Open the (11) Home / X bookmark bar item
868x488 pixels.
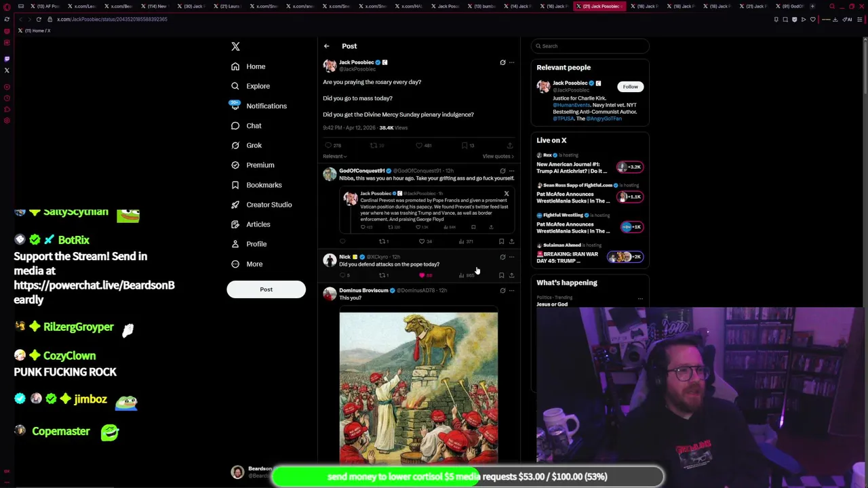point(34,30)
